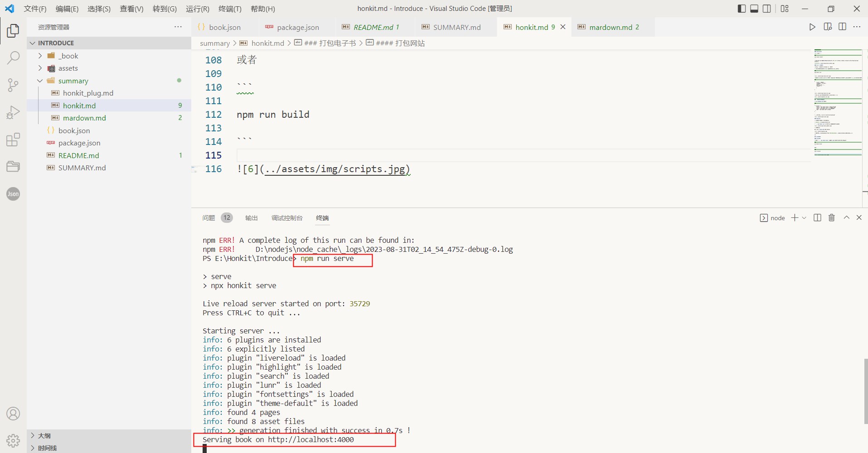Image resolution: width=868 pixels, height=453 pixels.
Task: Open the 帮助(H) menu
Action: (263, 9)
